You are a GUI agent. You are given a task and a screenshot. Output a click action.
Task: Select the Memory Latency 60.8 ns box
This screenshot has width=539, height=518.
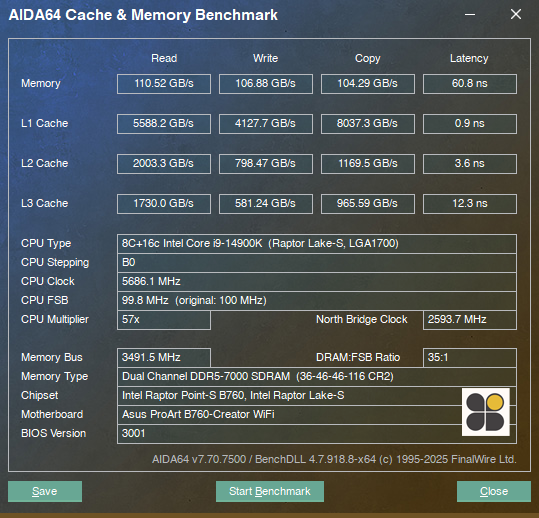click(470, 84)
